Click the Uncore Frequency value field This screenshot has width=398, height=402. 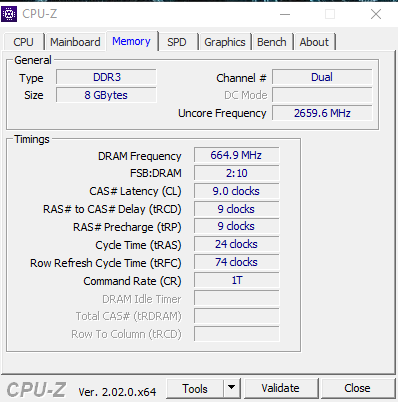[x=322, y=113]
